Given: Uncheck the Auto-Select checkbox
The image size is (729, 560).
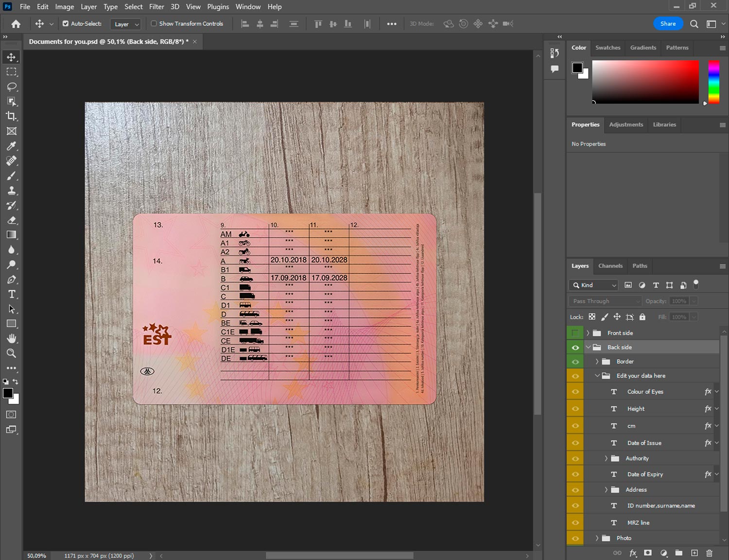Looking at the screenshot, I should click(x=66, y=23).
